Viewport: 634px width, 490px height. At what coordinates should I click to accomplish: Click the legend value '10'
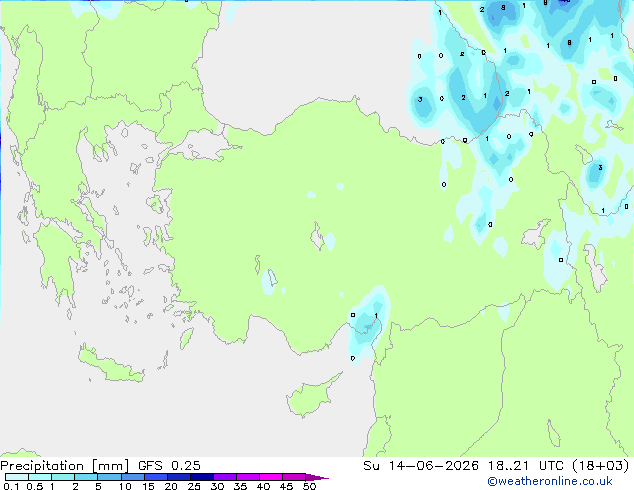(125, 486)
